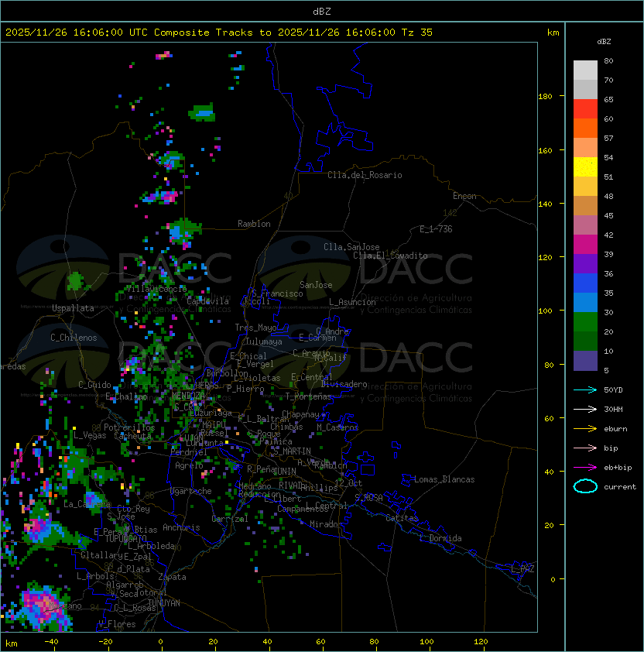Select the light blue 35–30 dBZ swatch
644x652 pixels.
point(585,302)
